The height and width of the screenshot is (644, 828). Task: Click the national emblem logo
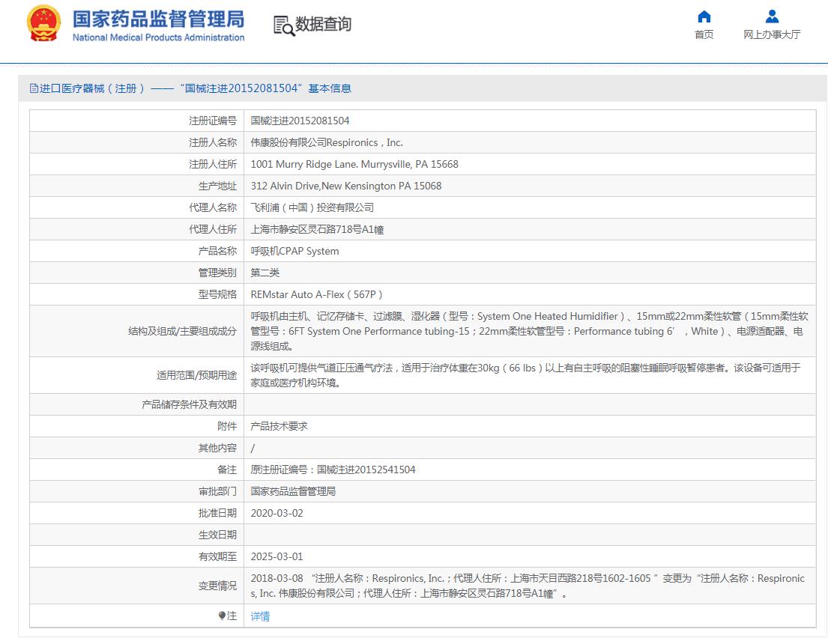43,24
